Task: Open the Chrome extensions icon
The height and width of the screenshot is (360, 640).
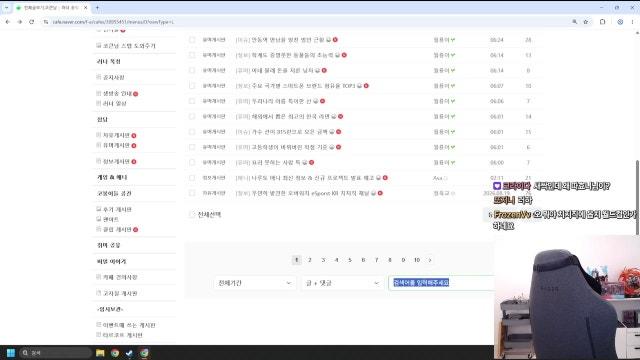Action: click(602, 22)
